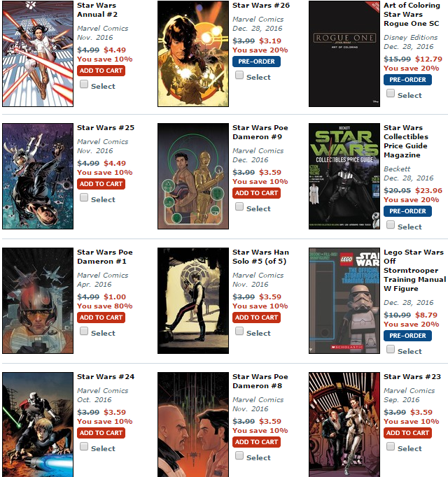Pre-order Star Wars Collectibles Price Guide Magazine
This screenshot has width=448, height=477.
407,211
